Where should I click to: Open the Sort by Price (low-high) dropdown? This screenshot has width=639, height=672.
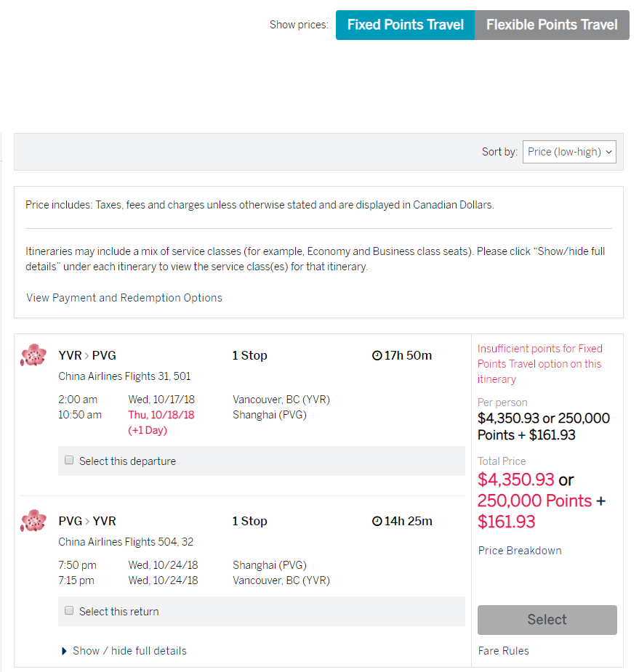[x=569, y=152]
